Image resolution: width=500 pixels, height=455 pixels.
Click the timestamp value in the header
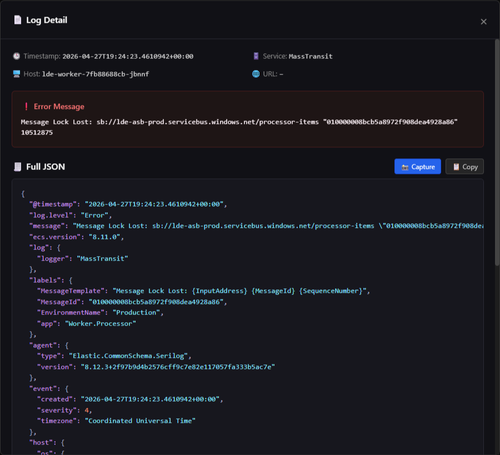[128, 56]
